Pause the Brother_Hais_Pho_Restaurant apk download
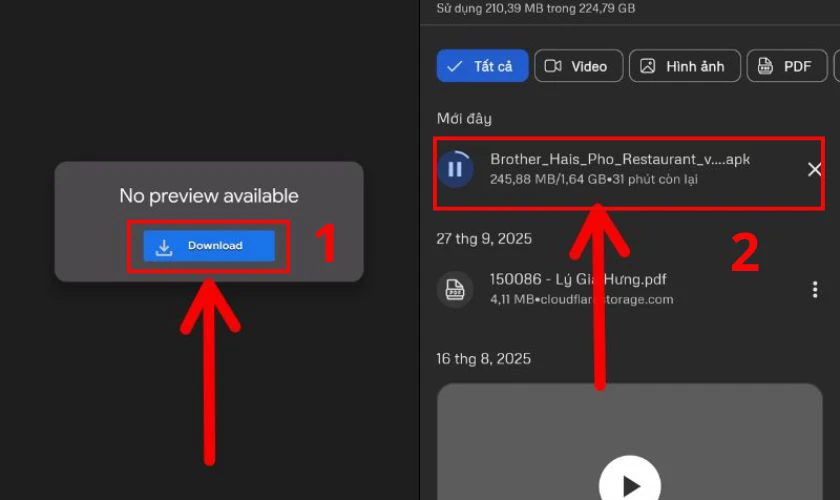The height and width of the screenshot is (500, 840). click(x=455, y=169)
